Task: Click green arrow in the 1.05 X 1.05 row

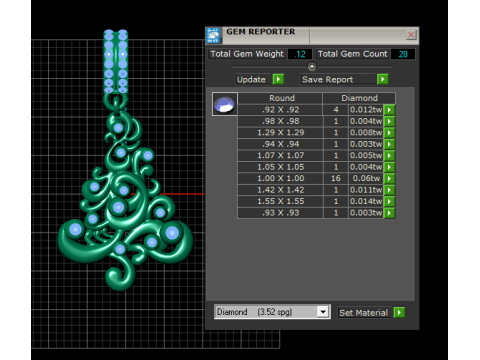Action: click(389, 167)
